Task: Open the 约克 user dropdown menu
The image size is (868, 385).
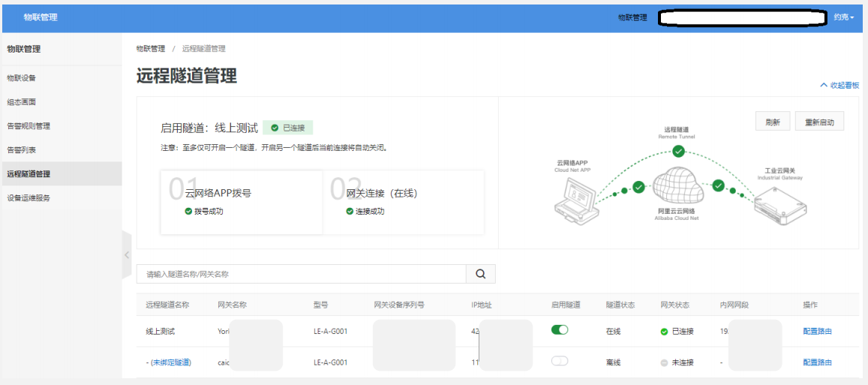Action: click(x=843, y=17)
